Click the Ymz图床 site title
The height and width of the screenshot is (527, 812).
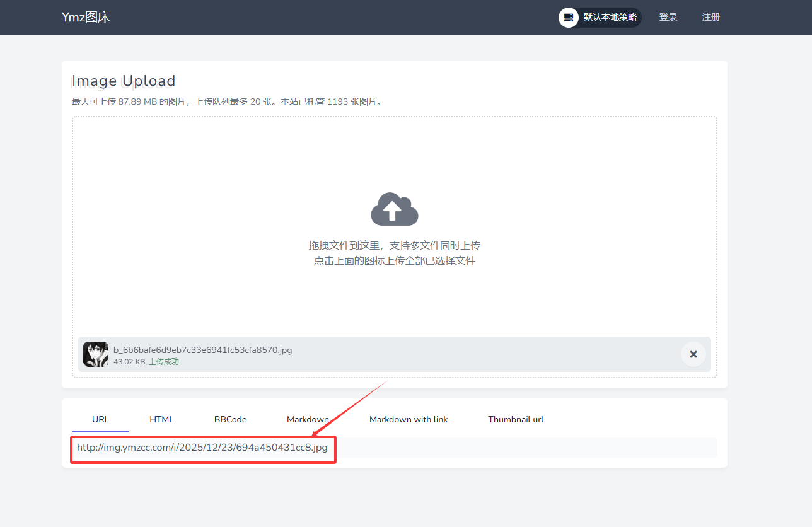pos(86,18)
